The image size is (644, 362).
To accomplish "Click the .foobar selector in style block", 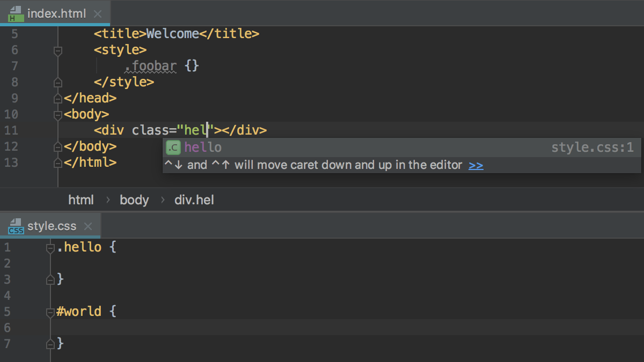I will coord(151,67).
